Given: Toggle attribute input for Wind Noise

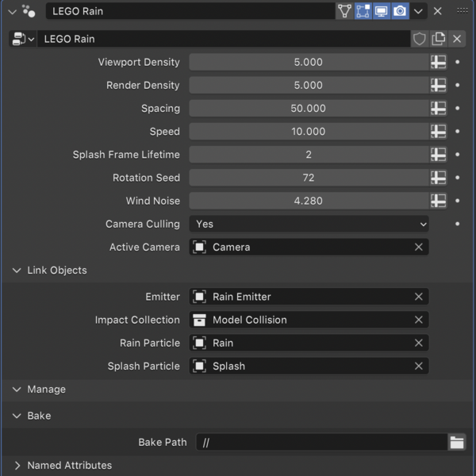Looking at the screenshot, I should coord(439,201).
